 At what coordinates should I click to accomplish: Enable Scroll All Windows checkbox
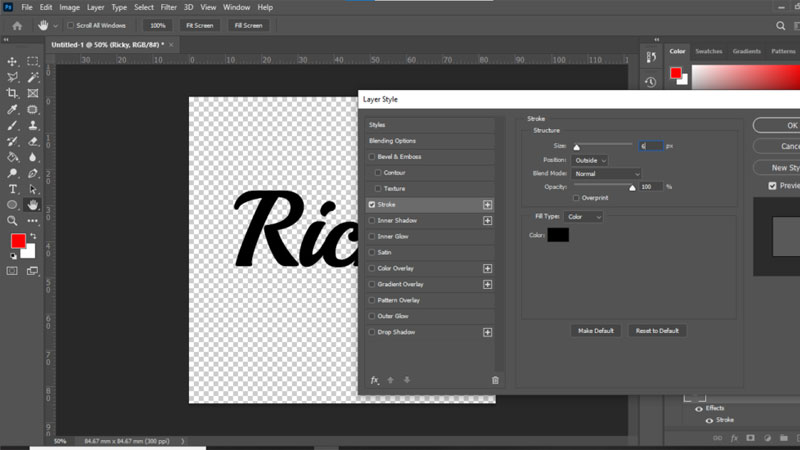click(70, 26)
